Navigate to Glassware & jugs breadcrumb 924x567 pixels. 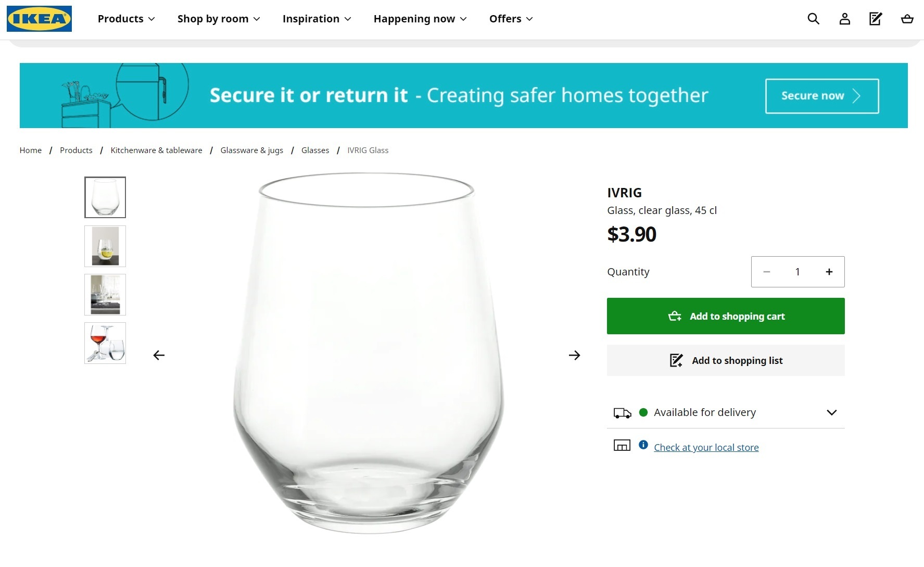click(x=251, y=150)
